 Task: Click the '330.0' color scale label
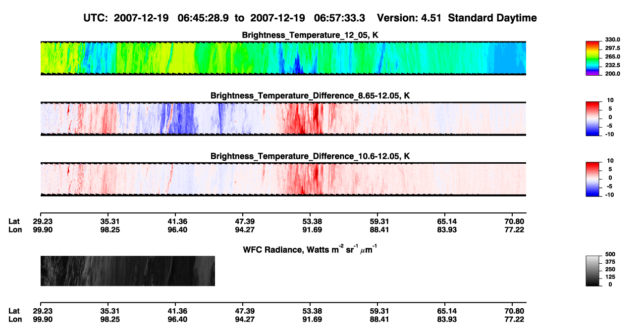(x=613, y=40)
